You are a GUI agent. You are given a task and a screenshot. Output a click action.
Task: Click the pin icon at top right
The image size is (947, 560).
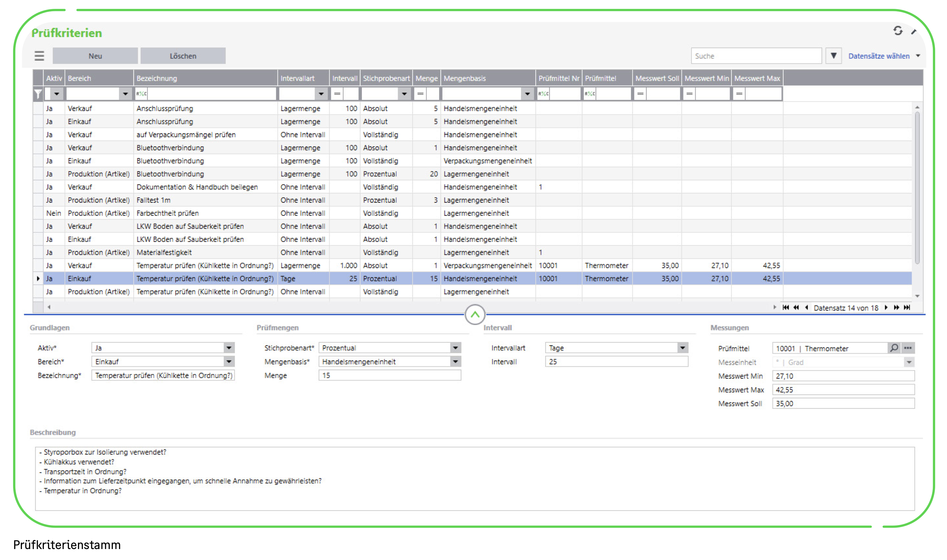(914, 32)
